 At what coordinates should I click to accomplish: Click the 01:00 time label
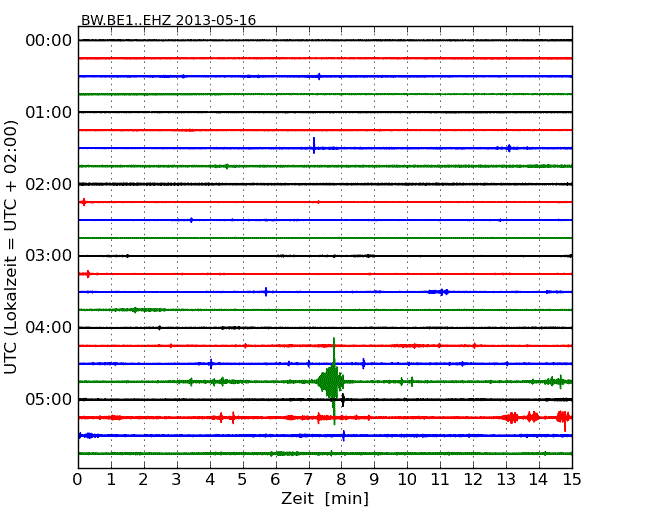(49, 112)
